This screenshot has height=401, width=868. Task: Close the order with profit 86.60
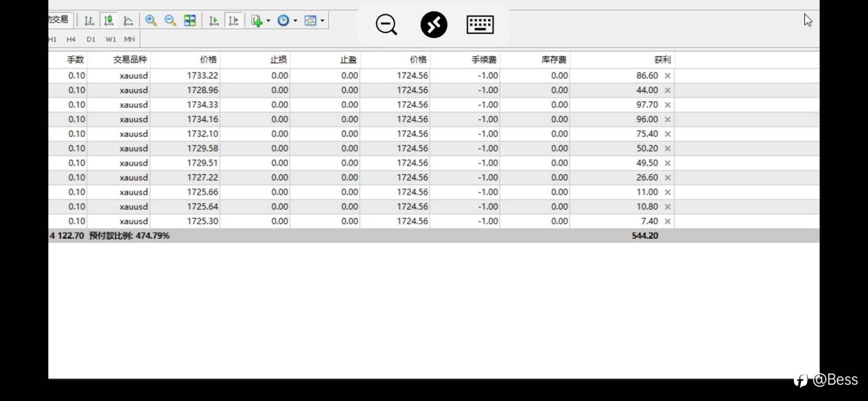click(x=667, y=76)
